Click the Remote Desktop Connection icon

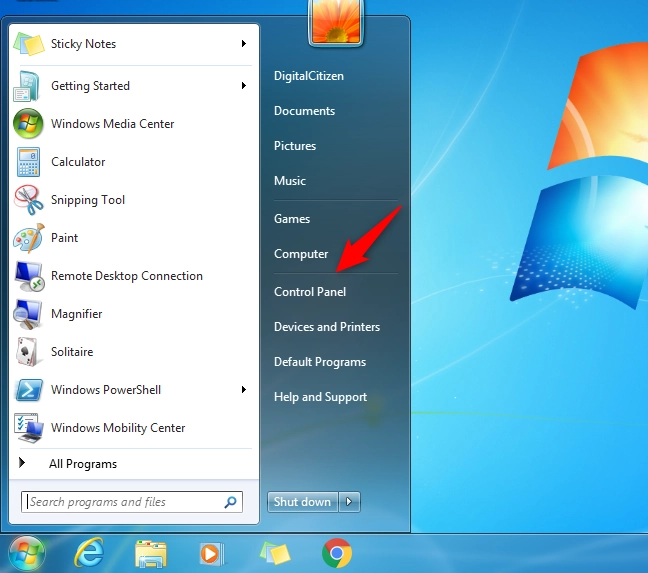pyautogui.click(x=29, y=276)
